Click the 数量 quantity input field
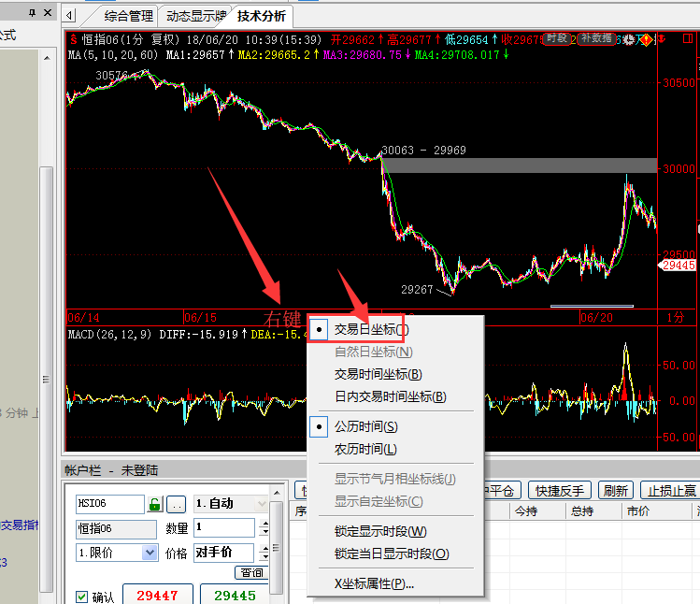Viewport: 700px width, 604px height. (x=224, y=527)
